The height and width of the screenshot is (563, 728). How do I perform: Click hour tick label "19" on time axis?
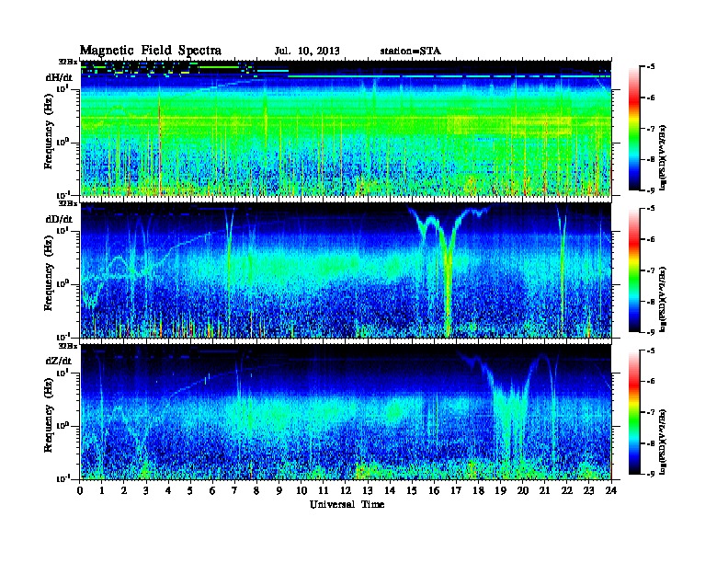pos(500,491)
